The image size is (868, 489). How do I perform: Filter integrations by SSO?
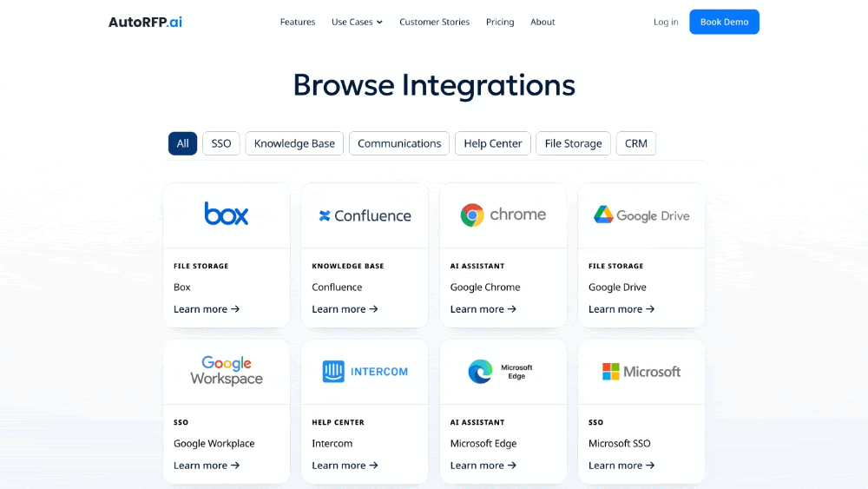[x=220, y=143]
